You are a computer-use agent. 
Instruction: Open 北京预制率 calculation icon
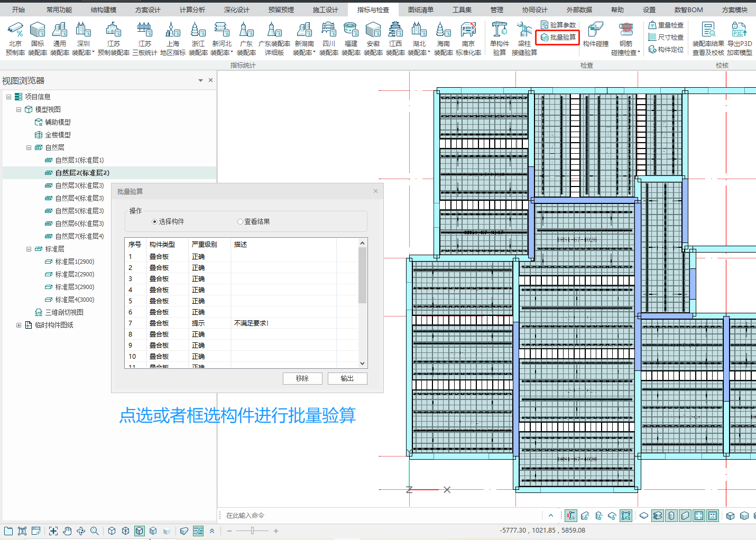point(15,35)
